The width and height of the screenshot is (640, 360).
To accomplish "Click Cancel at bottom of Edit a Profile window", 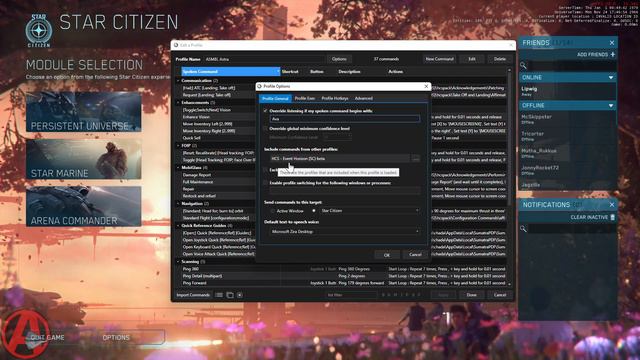I will (500, 295).
